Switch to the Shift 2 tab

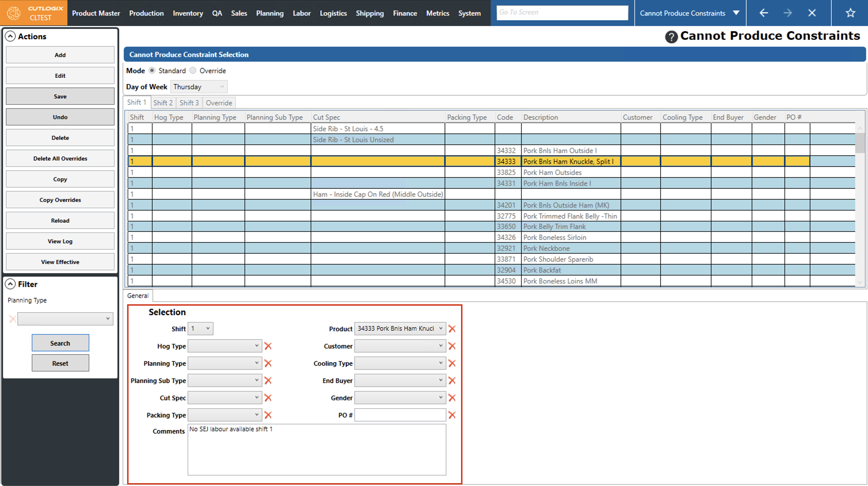pos(163,103)
